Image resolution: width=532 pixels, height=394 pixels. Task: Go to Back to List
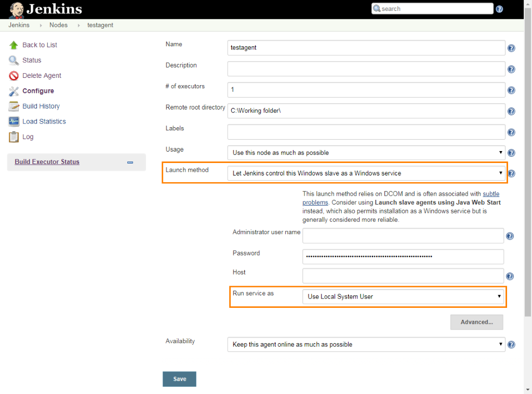point(39,45)
